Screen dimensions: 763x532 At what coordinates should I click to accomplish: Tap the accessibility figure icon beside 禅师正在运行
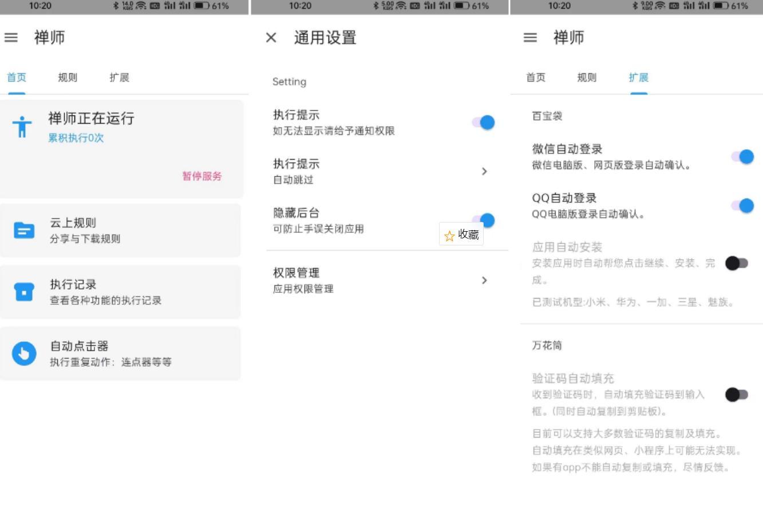click(x=22, y=126)
